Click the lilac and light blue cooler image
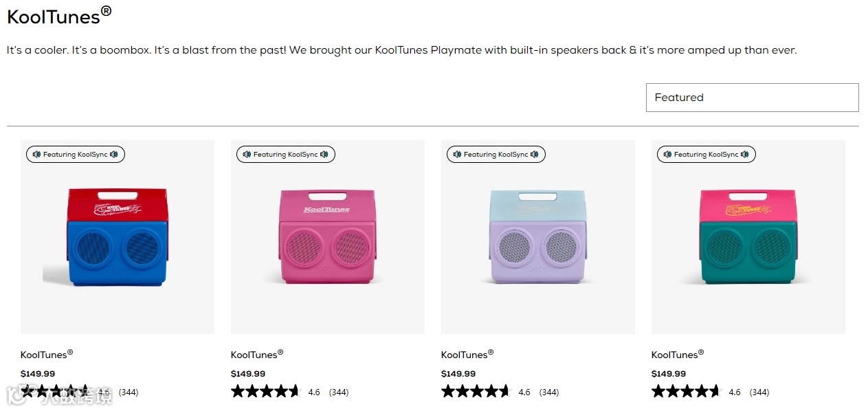 point(537,237)
